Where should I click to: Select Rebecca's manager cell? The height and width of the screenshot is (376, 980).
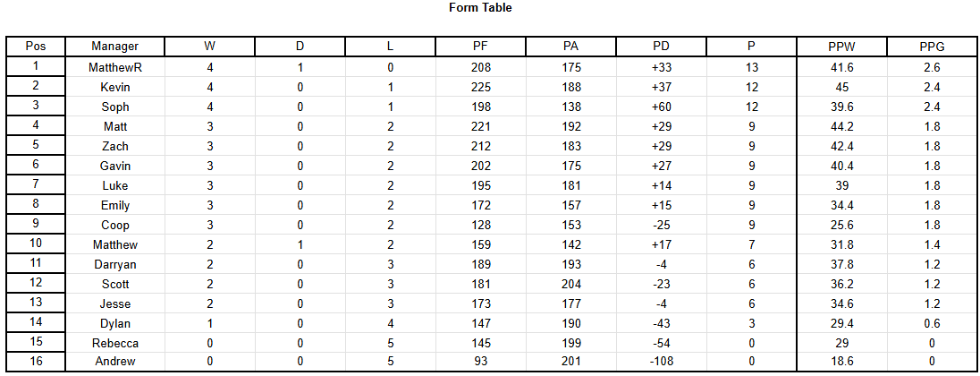click(x=115, y=344)
